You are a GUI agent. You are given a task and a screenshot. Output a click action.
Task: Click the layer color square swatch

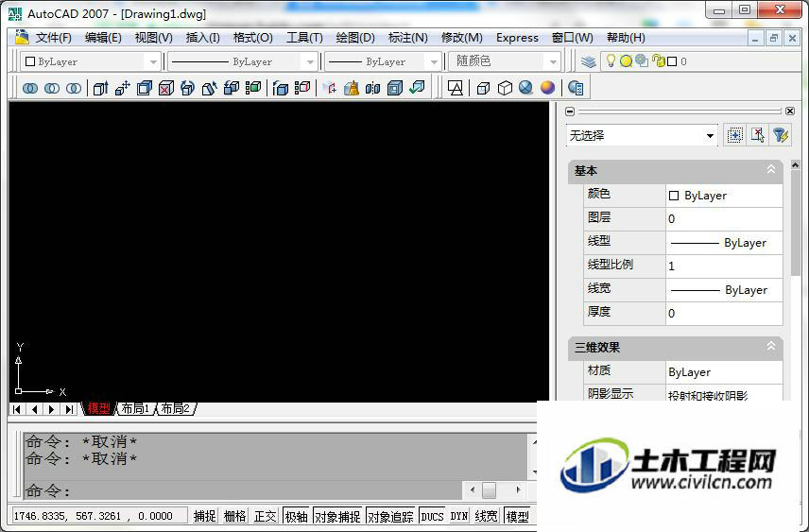pos(672,61)
